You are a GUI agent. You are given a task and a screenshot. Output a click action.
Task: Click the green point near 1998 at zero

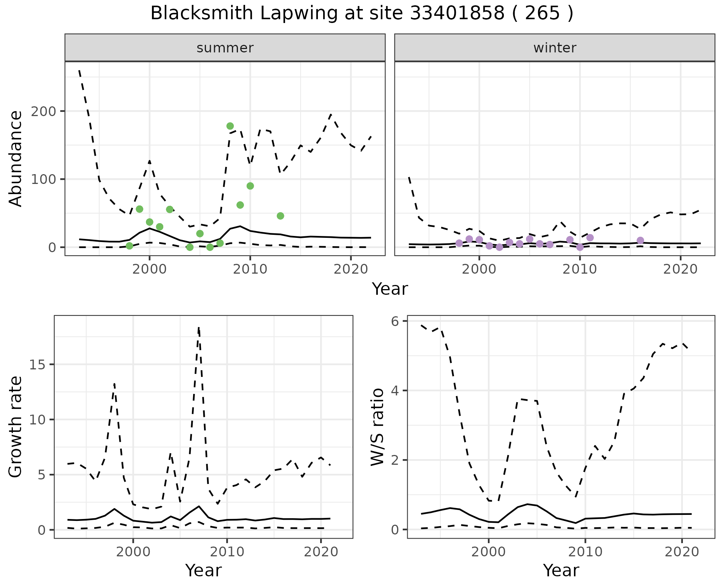(129, 246)
